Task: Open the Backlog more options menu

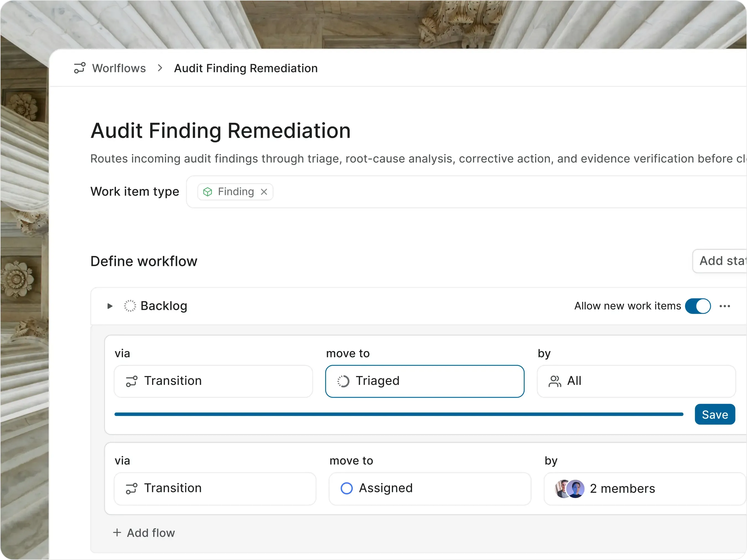Action: pyautogui.click(x=725, y=306)
